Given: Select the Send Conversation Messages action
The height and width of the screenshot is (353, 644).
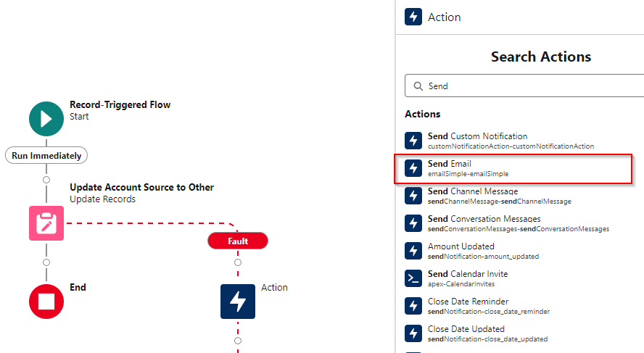Looking at the screenshot, I should point(518,223).
